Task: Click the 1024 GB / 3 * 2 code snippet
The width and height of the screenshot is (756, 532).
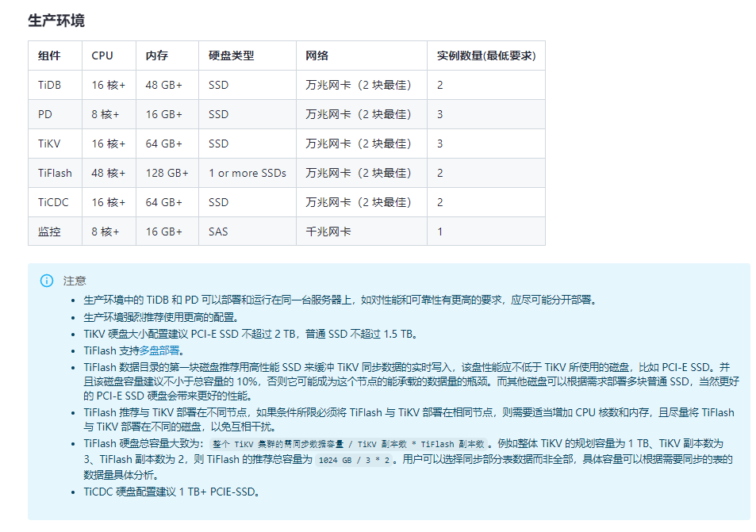Action: (x=354, y=460)
